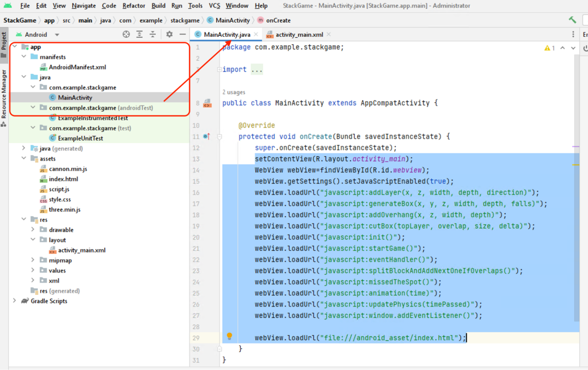The image size is (588, 370).
Task: Click the Build hammer icon
Action: [572, 20]
